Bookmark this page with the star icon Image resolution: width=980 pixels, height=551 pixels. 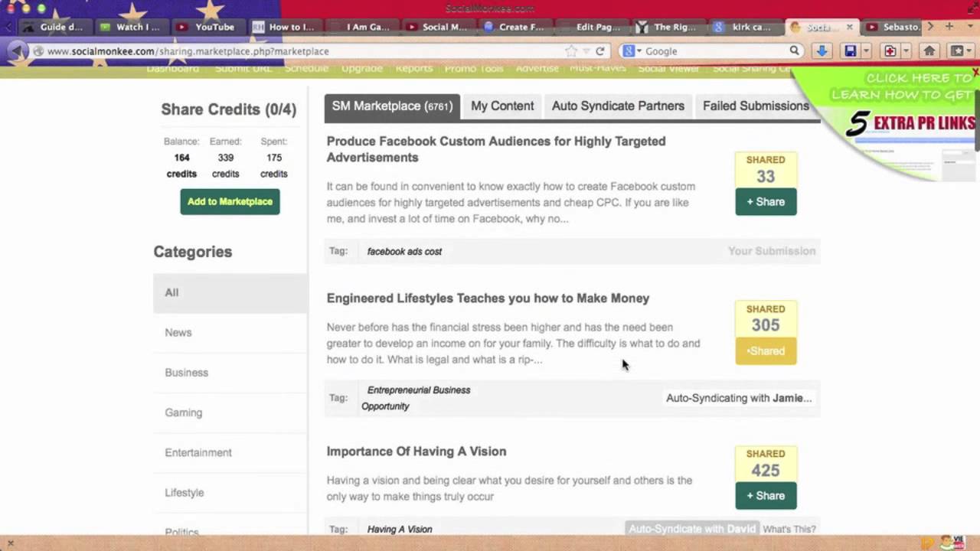571,51
